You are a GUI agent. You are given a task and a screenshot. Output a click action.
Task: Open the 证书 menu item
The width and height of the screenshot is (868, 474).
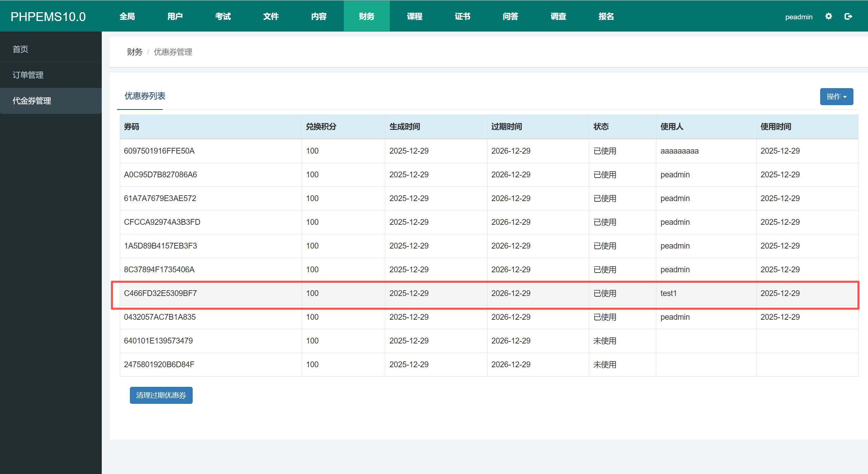[x=462, y=16]
